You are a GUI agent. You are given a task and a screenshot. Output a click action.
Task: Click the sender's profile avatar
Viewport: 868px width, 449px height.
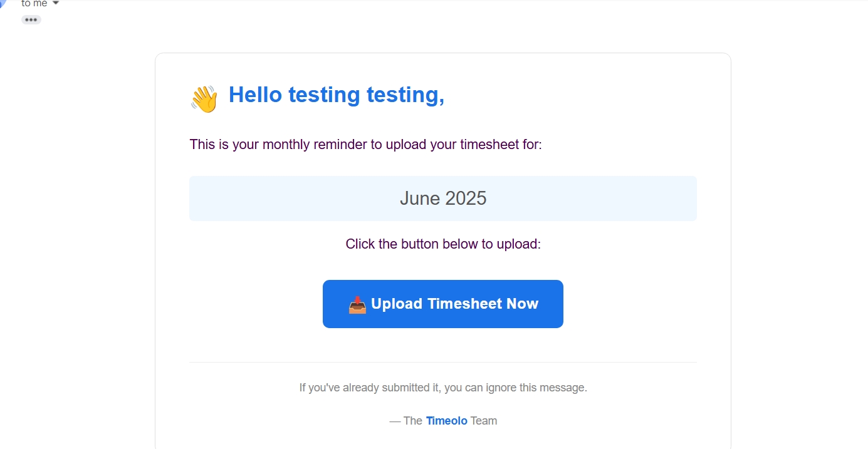(3, 4)
